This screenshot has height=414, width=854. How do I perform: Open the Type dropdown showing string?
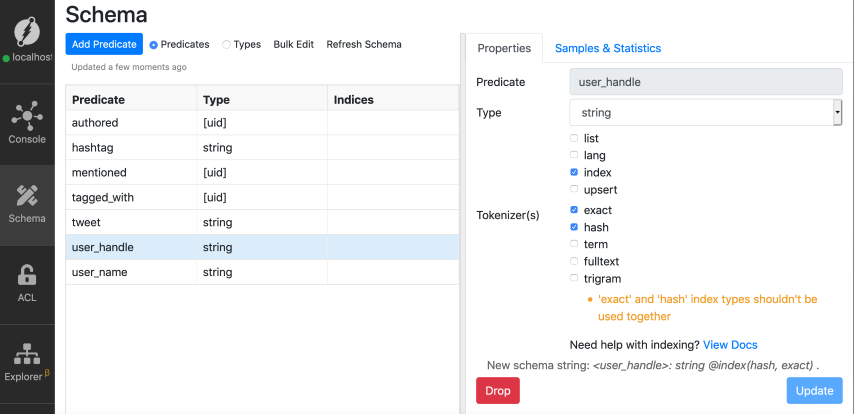point(705,113)
